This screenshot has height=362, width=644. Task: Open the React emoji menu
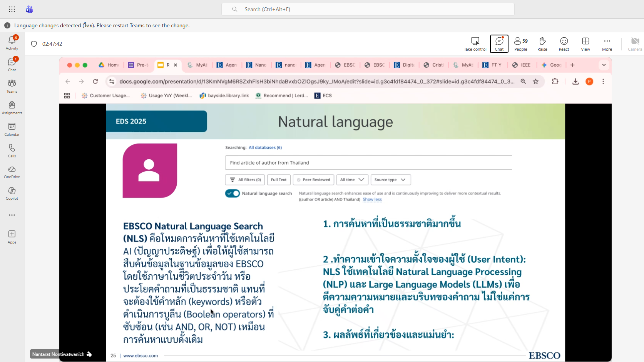[x=564, y=43]
